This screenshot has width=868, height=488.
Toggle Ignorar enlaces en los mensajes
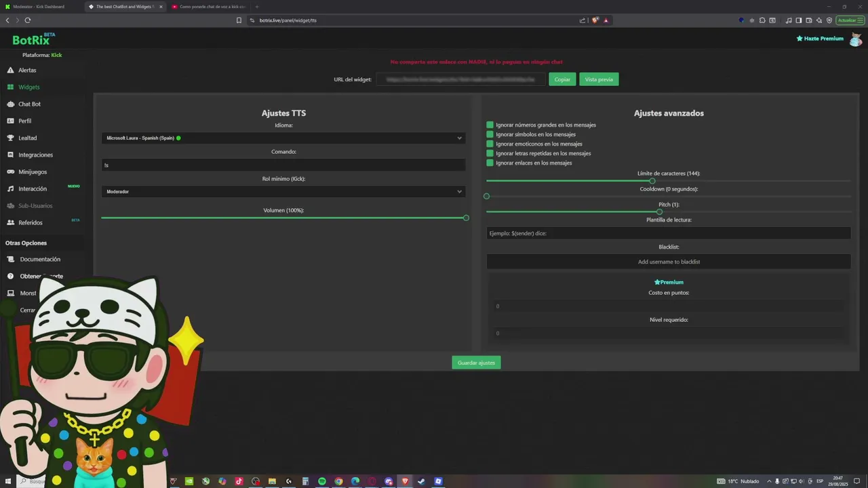(x=490, y=163)
